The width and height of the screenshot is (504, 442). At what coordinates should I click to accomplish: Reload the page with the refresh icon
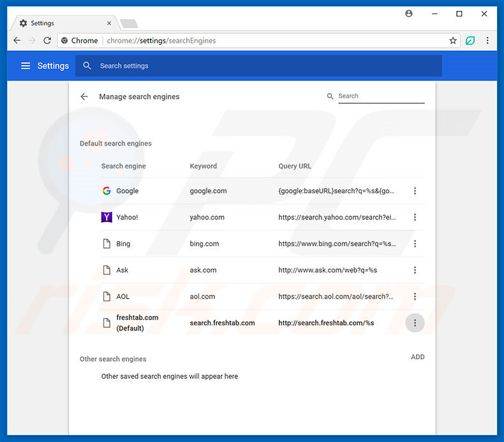(x=47, y=41)
